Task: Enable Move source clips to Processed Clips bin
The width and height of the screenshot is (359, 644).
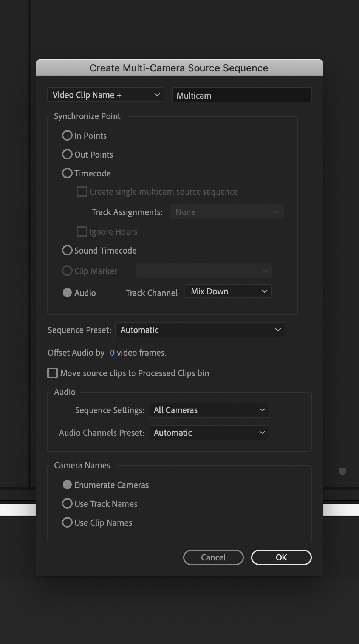Action: click(x=53, y=373)
